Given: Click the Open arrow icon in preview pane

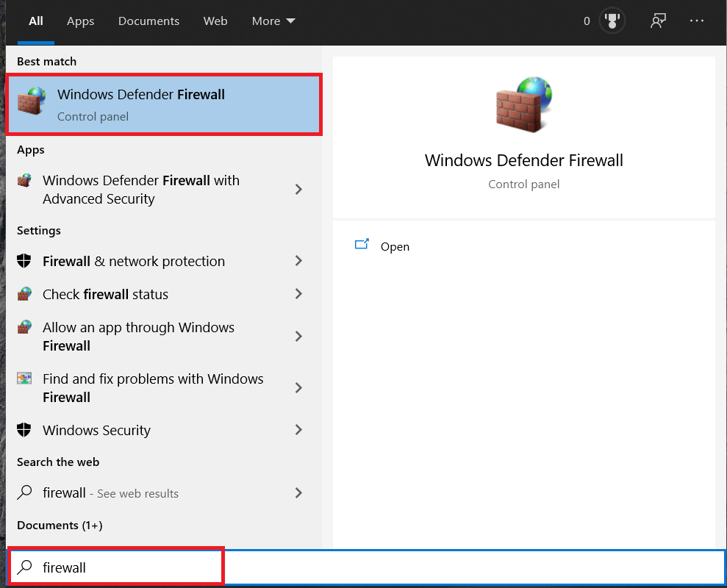Looking at the screenshot, I should pyautogui.click(x=362, y=245).
